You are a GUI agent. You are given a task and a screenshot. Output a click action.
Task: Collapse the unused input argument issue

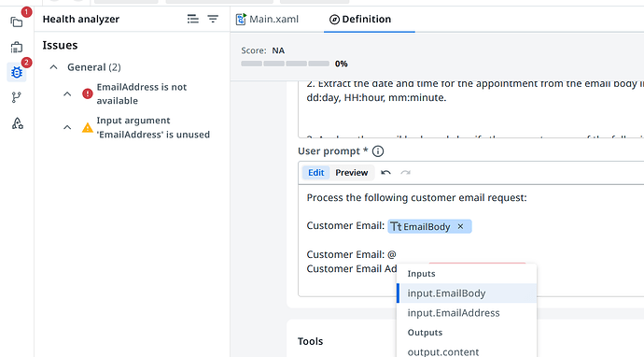click(67, 127)
